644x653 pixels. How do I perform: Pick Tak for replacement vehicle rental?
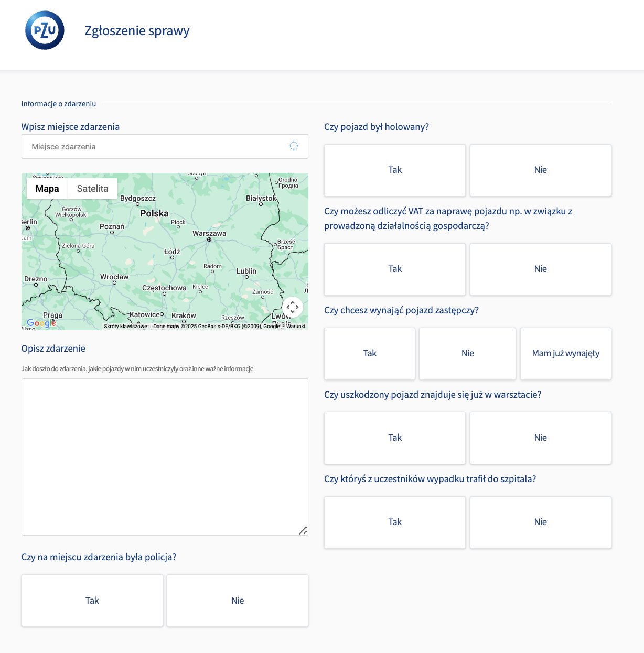pyautogui.click(x=370, y=354)
